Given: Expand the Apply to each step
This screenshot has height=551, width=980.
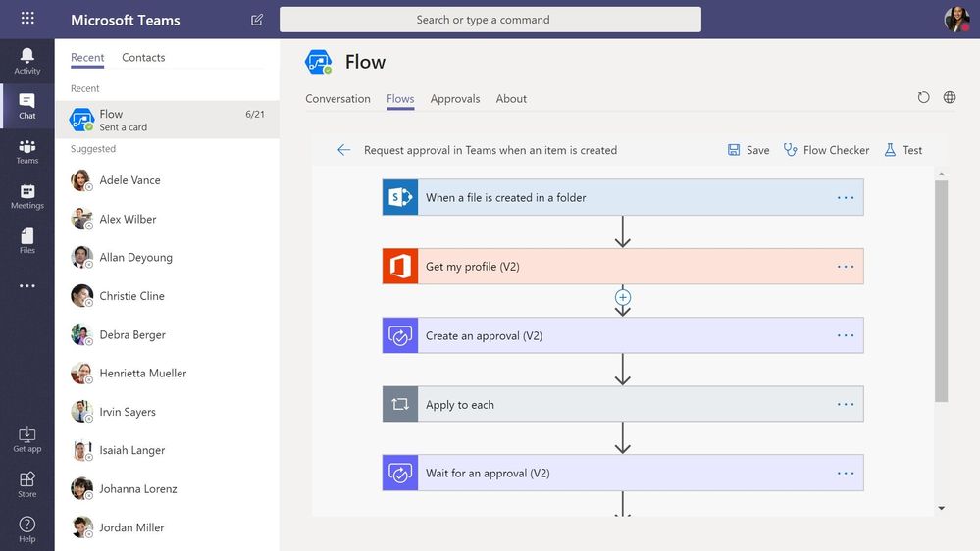Looking at the screenshot, I should pos(623,404).
